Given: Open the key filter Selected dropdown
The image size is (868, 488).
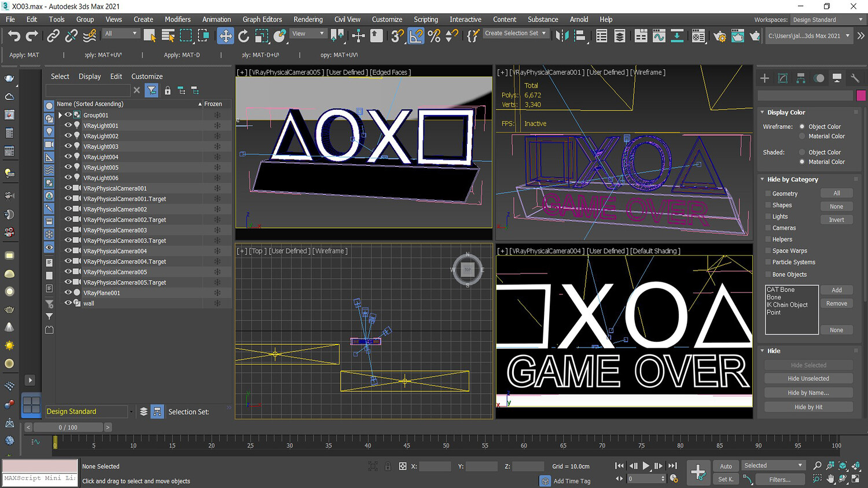Looking at the screenshot, I should (x=773, y=465).
